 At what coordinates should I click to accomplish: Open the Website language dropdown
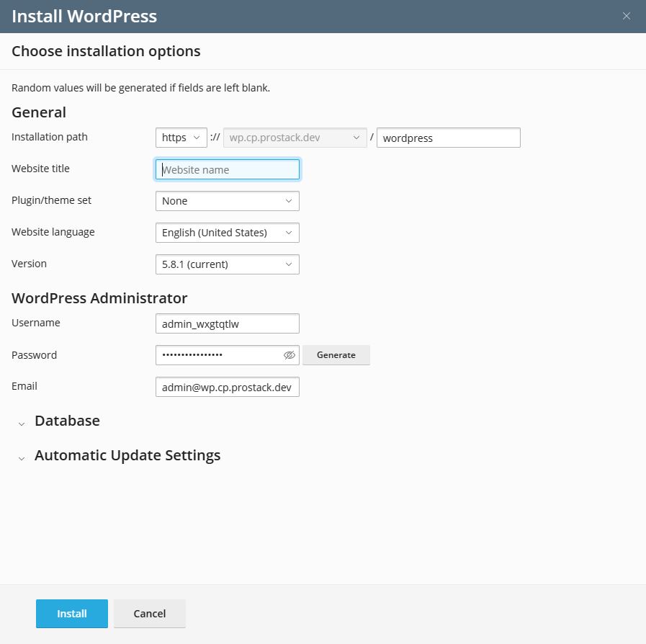tap(227, 233)
